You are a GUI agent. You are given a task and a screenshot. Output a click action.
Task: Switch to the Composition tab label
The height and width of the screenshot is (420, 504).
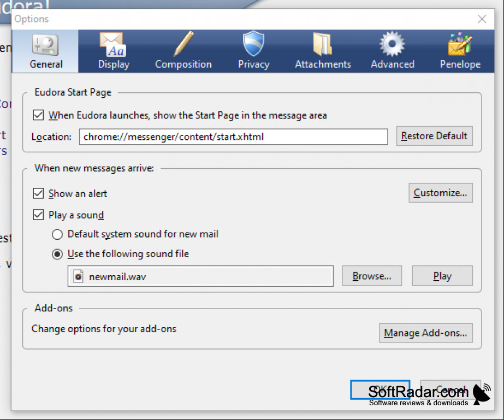(183, 64)
